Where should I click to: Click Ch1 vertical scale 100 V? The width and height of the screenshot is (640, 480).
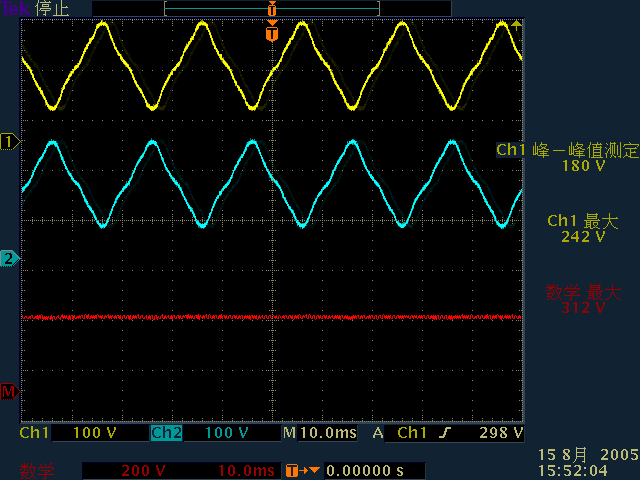click(95, 433)
